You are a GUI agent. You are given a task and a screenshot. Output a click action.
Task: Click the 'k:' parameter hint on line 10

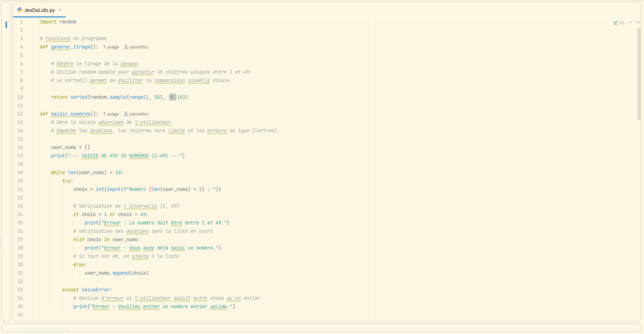[x=172, y=97]
